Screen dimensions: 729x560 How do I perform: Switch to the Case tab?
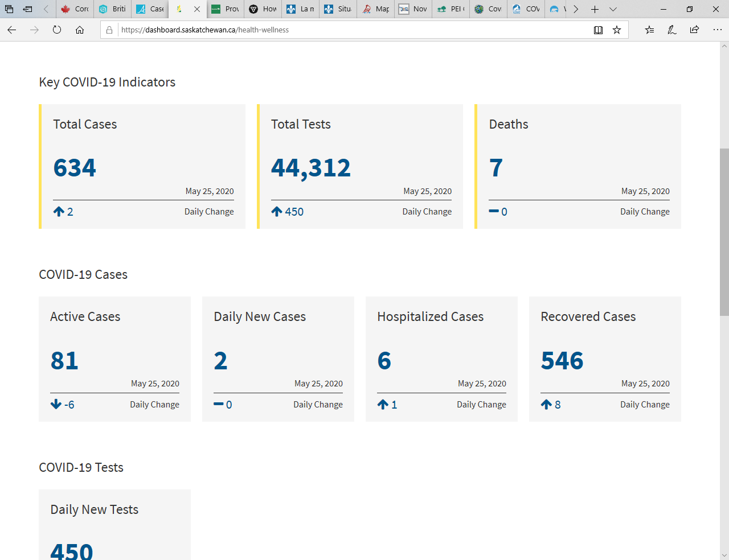[x=150, y=9]
